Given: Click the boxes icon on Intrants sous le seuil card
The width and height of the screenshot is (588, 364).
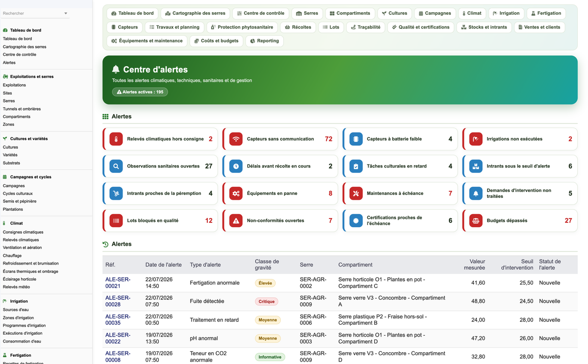Looking at the screenshot, I should pos(476,166).
